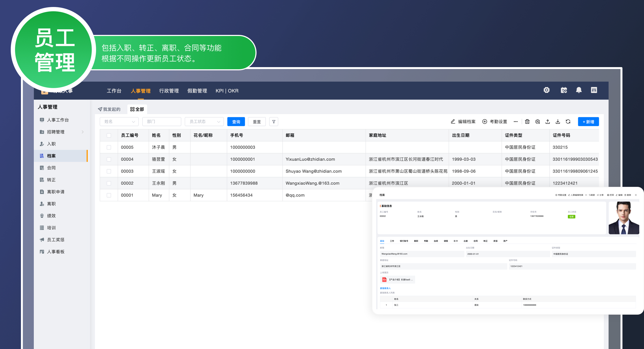
Task: Expand the 招聘管理 sidebar section
Action: click(56, 132)
